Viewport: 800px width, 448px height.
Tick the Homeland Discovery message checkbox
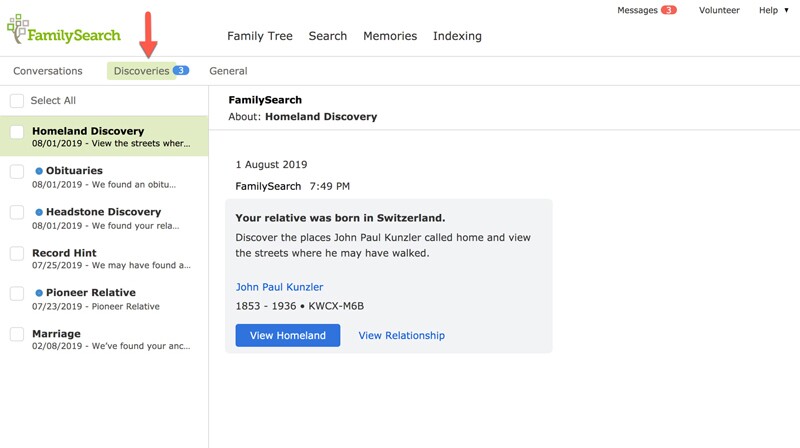pyautogui.click(x=17, y=132)
